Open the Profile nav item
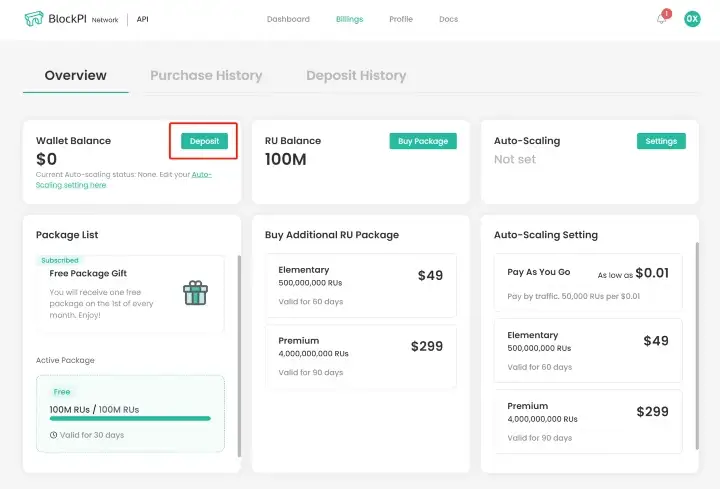The image size is (720, 489). (401, 19)
